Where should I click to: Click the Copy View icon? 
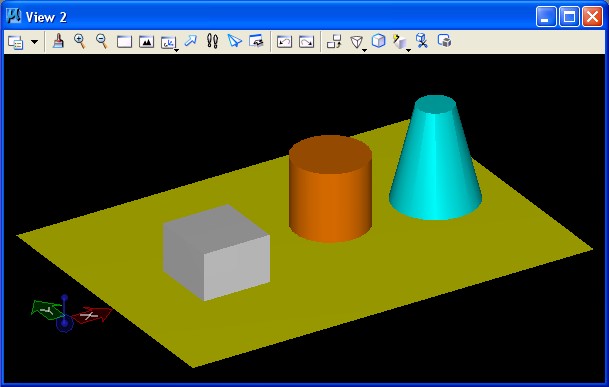coord(334,41)
